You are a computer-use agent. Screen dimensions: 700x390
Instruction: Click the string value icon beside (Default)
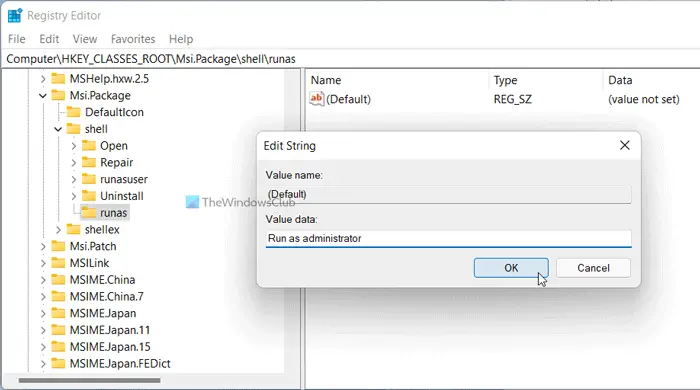(x=317, y=99)
